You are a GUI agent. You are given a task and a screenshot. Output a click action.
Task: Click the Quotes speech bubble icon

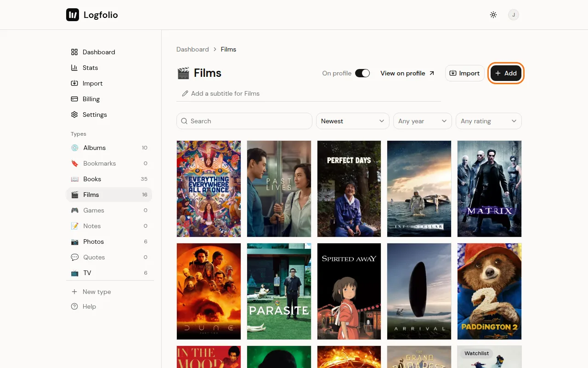74,257
